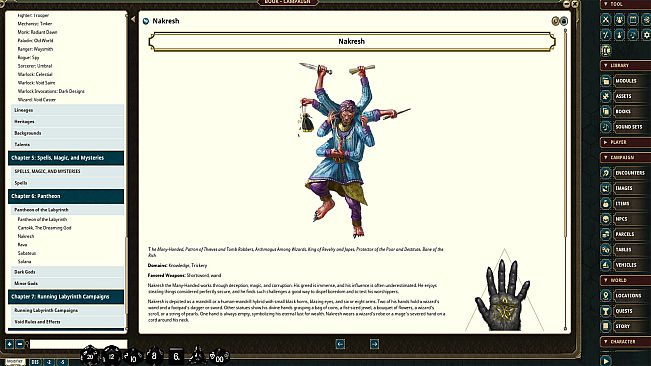The image size is (651, 366).
Task: Pick the d10 die
Action: (133, 357)
